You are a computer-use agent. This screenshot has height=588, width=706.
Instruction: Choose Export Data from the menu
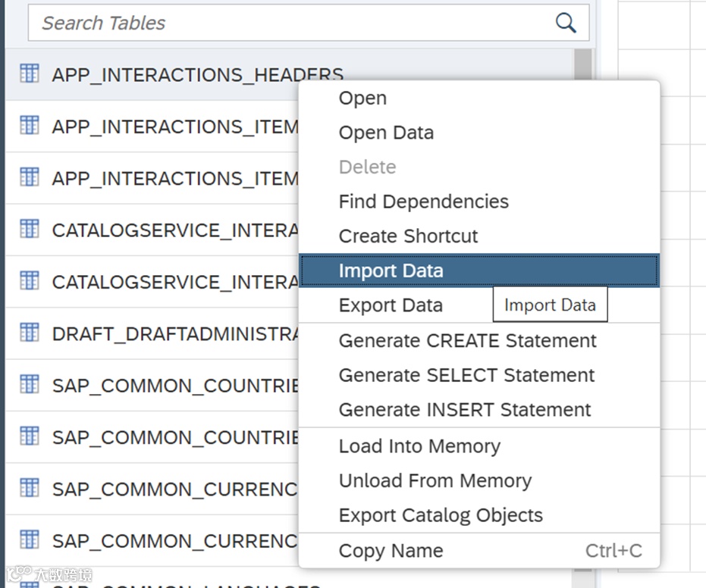(391, 305)
